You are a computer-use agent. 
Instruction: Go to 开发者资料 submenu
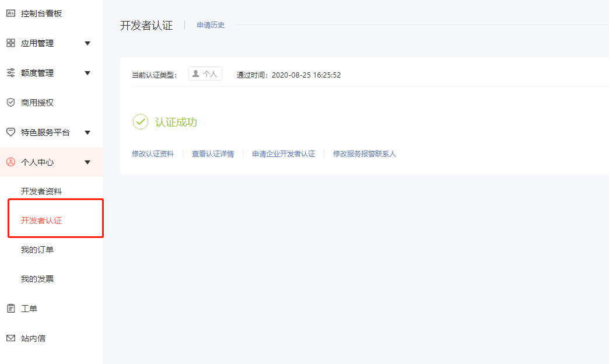(41, 191)
